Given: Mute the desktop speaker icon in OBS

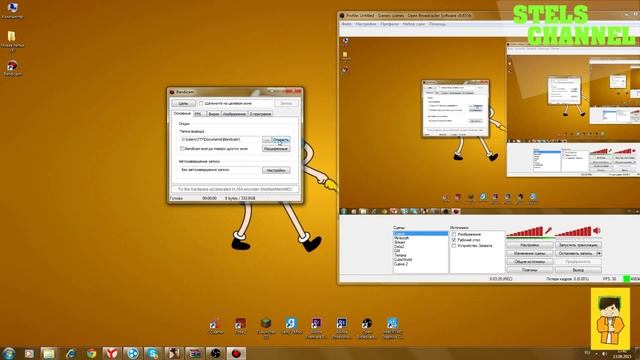Looking at the screenshot, I should coord(597,231).
